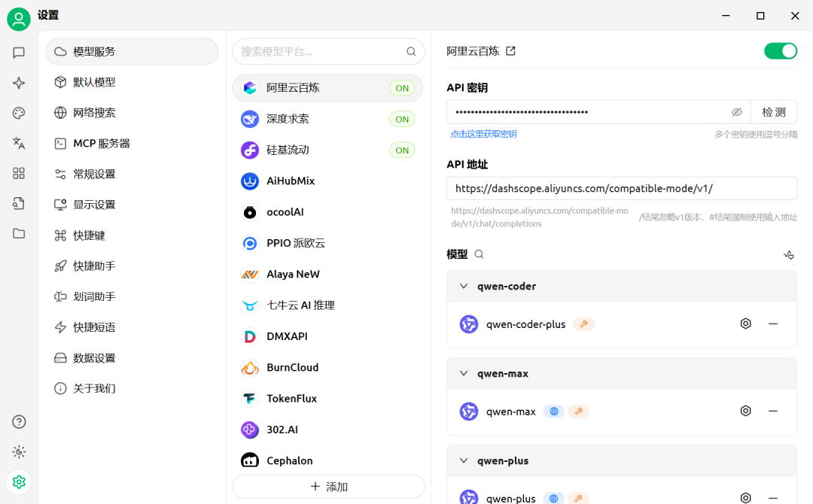Screen dimensions: 813x504
Task: Click ON badge for 硅基流动
Action: (x=402, y=150)
